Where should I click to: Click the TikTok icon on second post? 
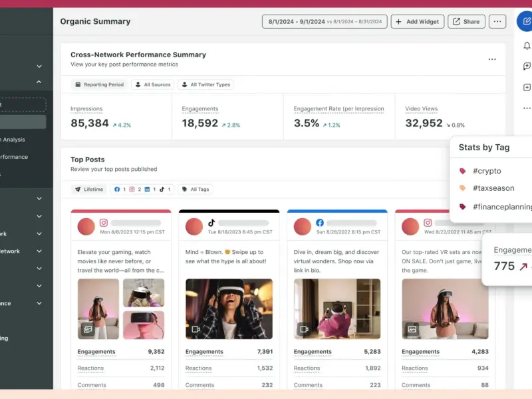(211, 223)
